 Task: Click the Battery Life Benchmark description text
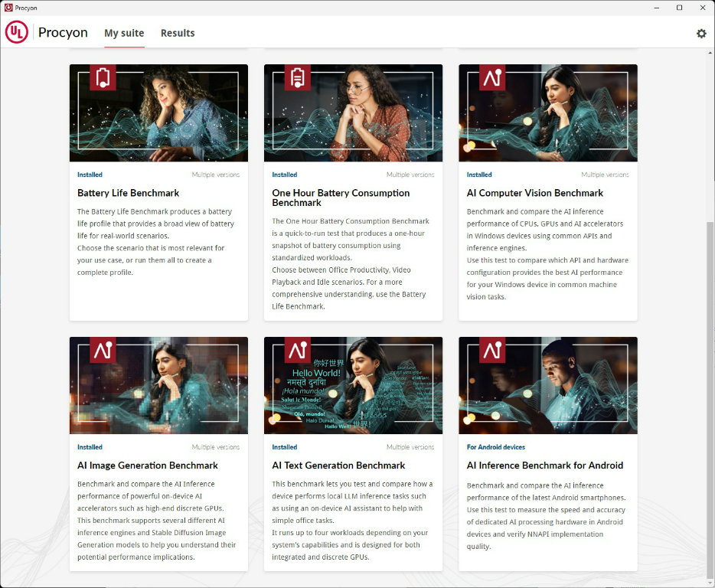tap(155, 242)
